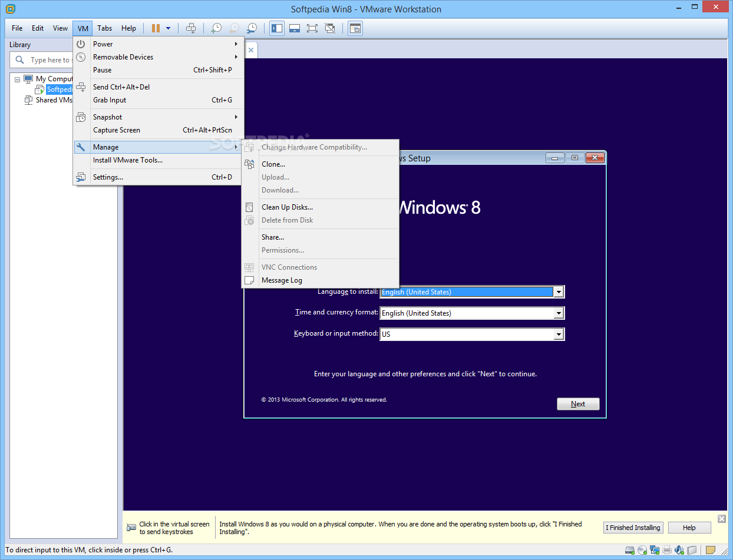733x560 pixels.
Task: Click the console view toolbar icon
Action: [355, 28]
